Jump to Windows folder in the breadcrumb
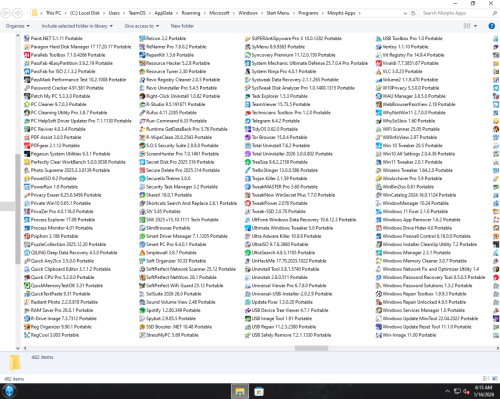 [x=248, y=13]
